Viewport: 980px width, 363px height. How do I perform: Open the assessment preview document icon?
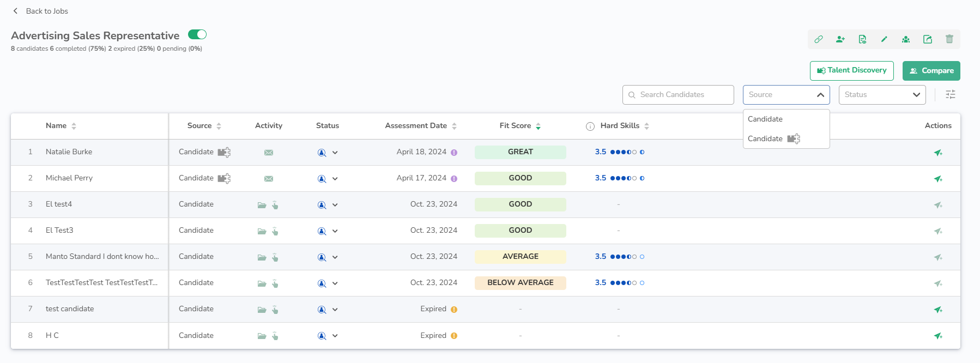tap(862, 39)
